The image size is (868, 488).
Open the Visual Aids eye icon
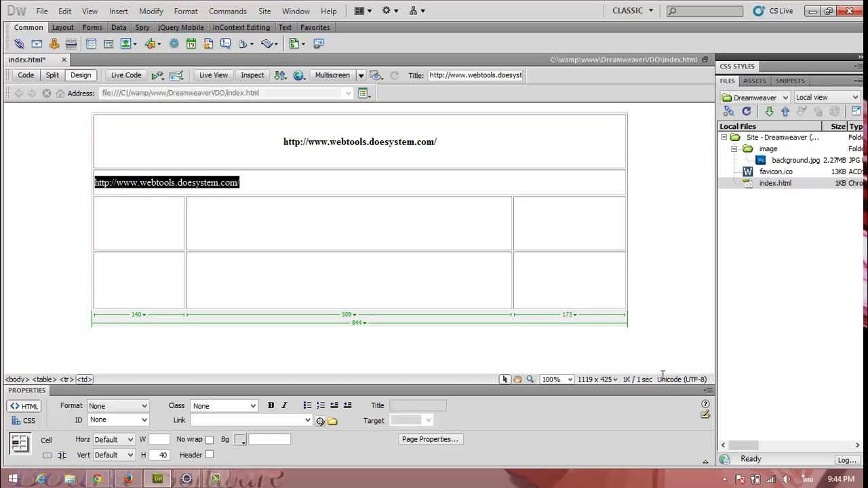pyautogui.click(x=376, y=75)
